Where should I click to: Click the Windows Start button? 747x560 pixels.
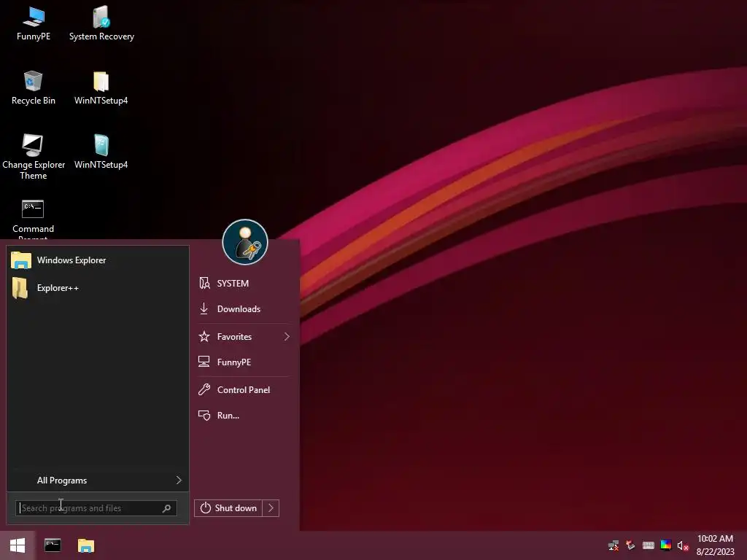tap(18, 545)
